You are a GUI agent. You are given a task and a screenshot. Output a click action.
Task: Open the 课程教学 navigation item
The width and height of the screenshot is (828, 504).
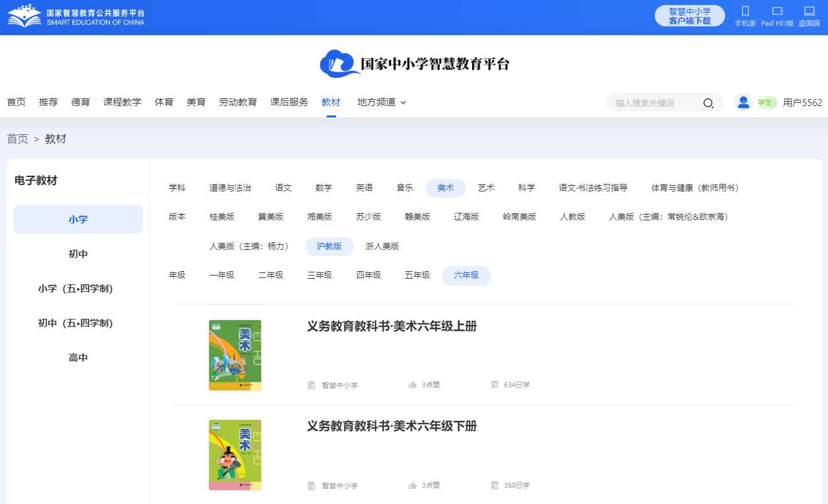point(122,102)
